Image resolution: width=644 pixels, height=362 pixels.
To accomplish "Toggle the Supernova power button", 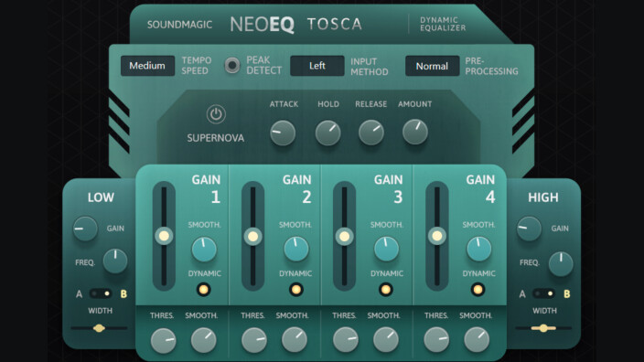I will tap(216, 114).
